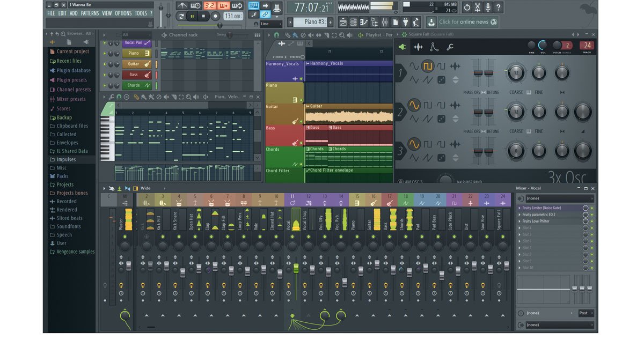Screen dimensions: 644x362
Task: Enable the Stretch toggle in the Playlist header
Action: tap(303, 56)
